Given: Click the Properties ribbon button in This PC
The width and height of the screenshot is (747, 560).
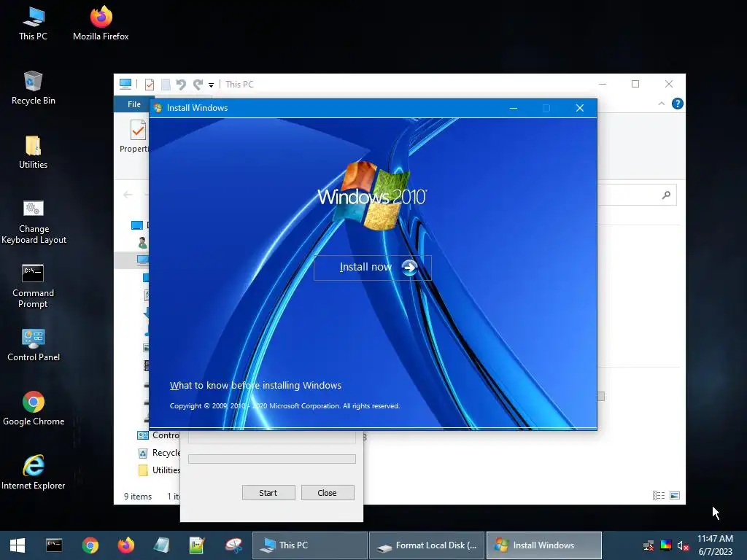Looking at the screenshot, I should [135, 136].
